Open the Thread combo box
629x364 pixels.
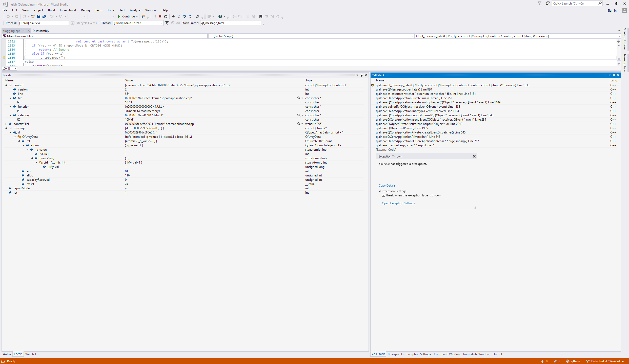tap(161, 23)
